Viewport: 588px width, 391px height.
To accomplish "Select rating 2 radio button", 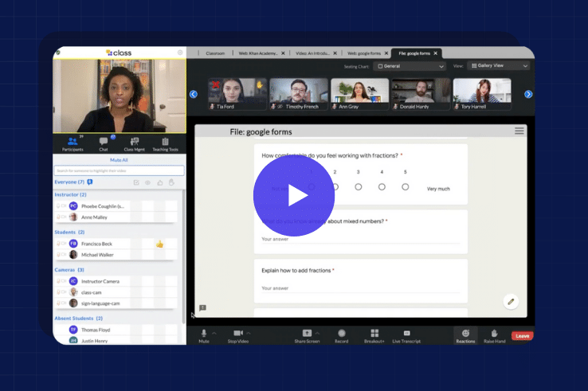I will click(x=335, y=186).
